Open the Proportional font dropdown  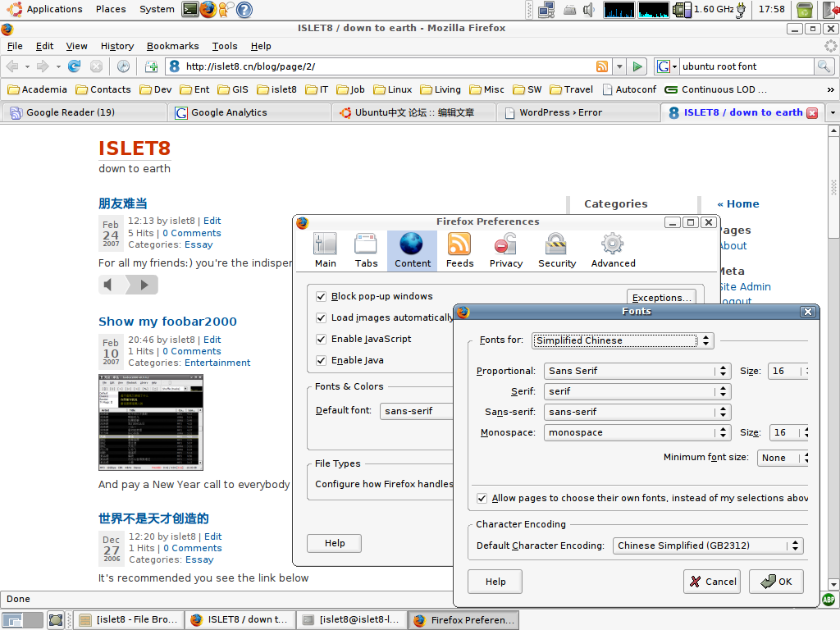tap(637, 371)
